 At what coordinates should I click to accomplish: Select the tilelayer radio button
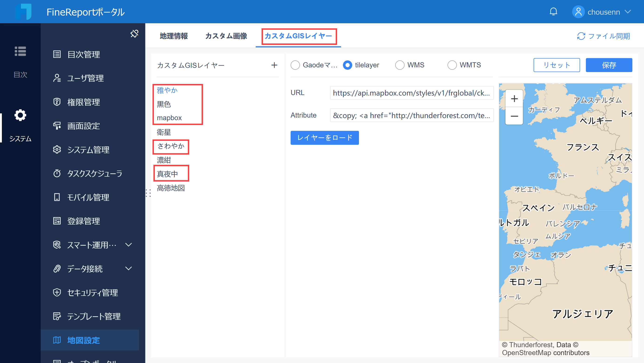[348, 65]
